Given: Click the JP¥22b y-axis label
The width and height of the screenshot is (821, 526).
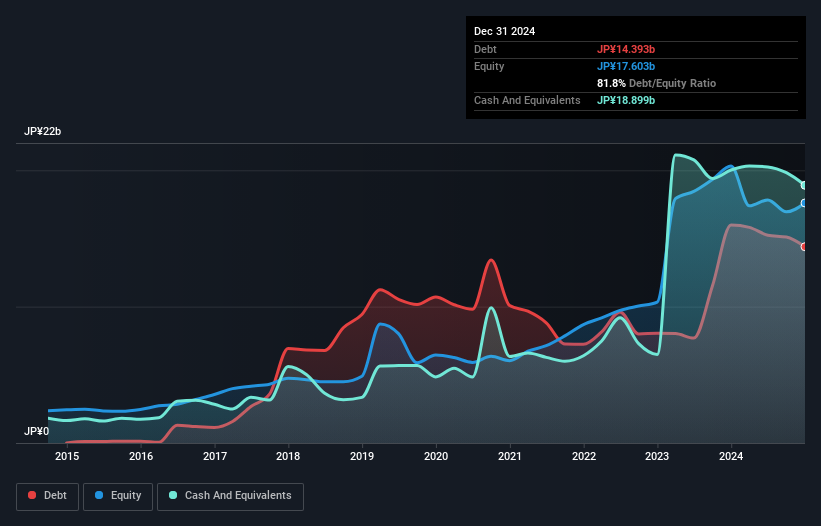Looking at the screenshot, I should (x=42, y=131).
